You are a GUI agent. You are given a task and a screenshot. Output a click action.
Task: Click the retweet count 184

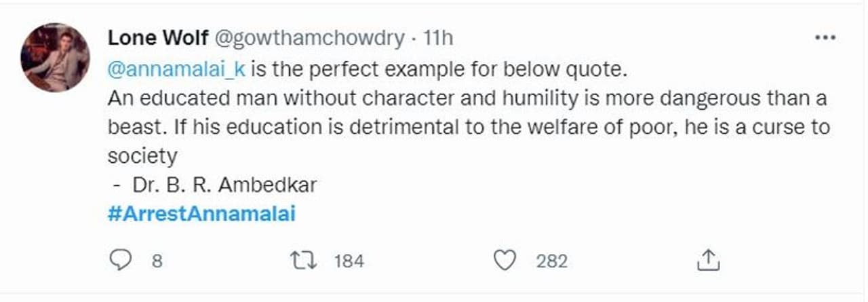(349, 261)
